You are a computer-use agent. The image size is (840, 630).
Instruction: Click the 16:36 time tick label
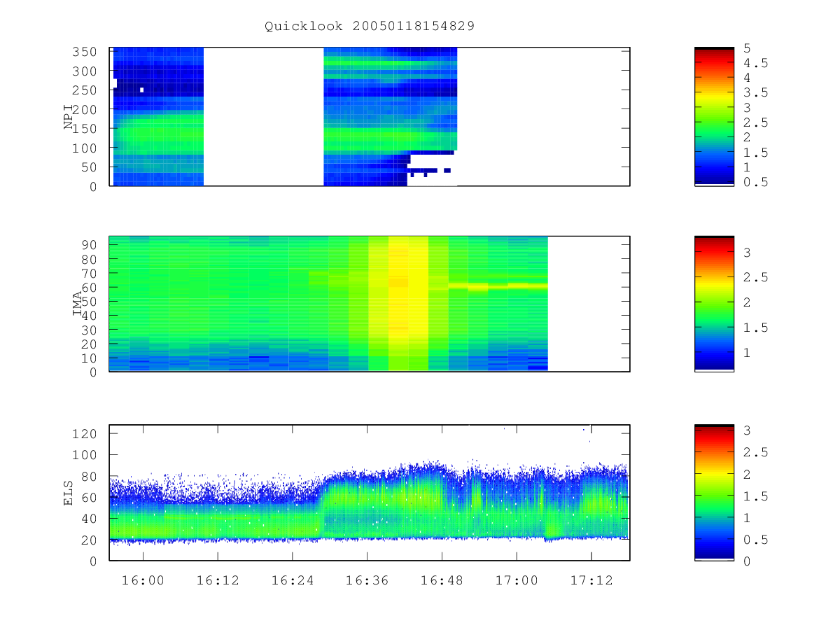tap(367, 580)
